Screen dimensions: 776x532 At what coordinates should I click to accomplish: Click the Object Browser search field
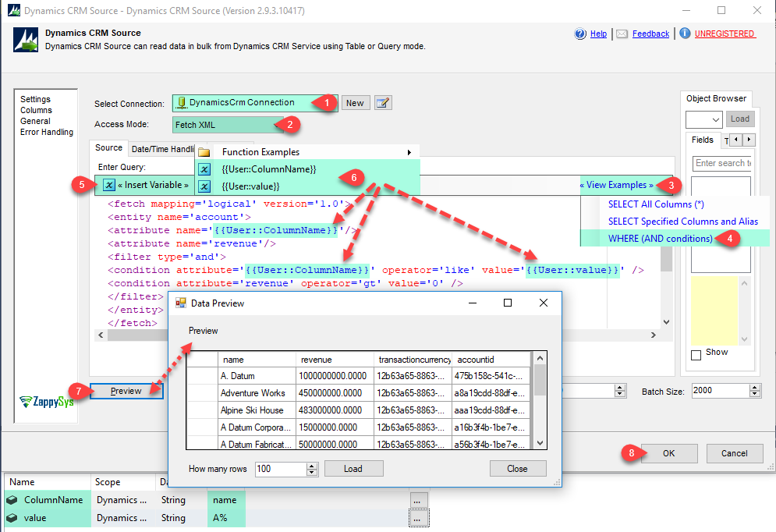point(721,163)
